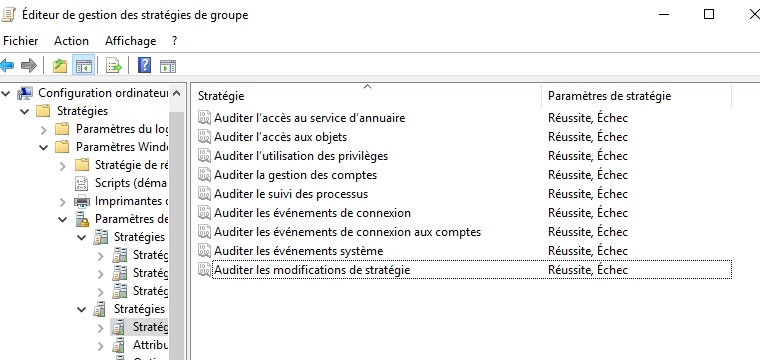Expand the Attribu... tree node
This screenshot has width=760, height=360.
(101, 346)
